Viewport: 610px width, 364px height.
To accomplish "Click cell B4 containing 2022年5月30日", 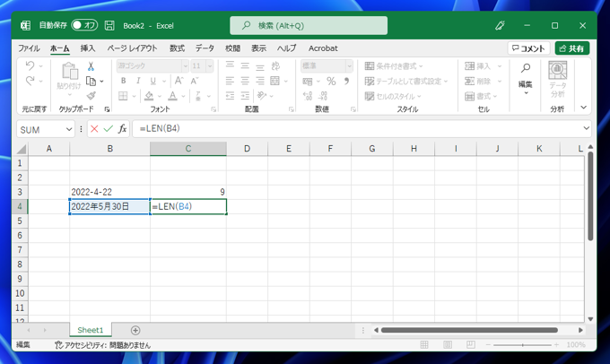I will [x=110, y=206].
